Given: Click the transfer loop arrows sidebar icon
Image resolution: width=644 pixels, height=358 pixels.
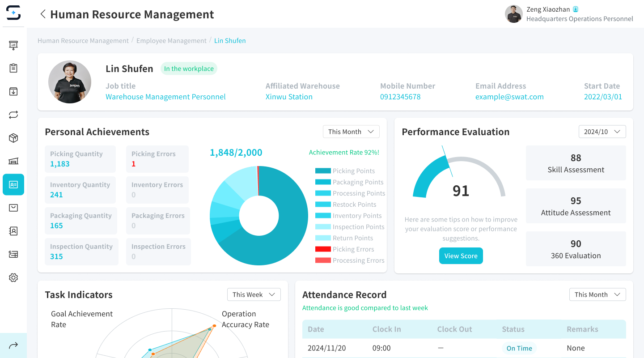Looking at the screenshot, I should click(x=13, y=115).
